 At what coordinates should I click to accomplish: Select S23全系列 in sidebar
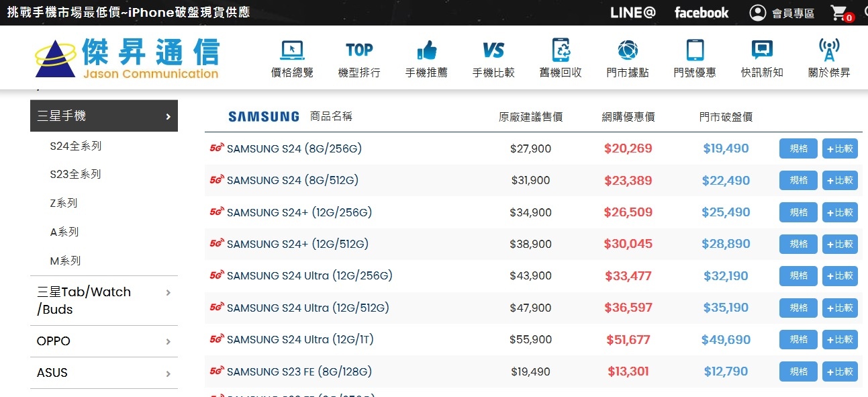click(x=76, y=174)
